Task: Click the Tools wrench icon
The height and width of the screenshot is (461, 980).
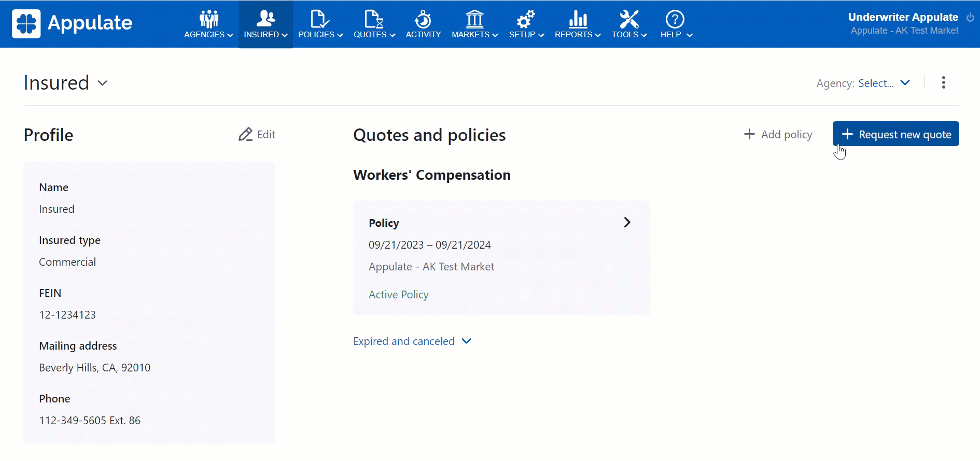Action: click(629, 19)
